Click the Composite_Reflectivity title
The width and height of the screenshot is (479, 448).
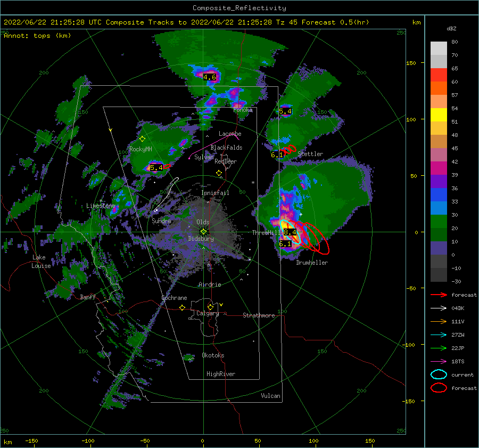point(240,8)
